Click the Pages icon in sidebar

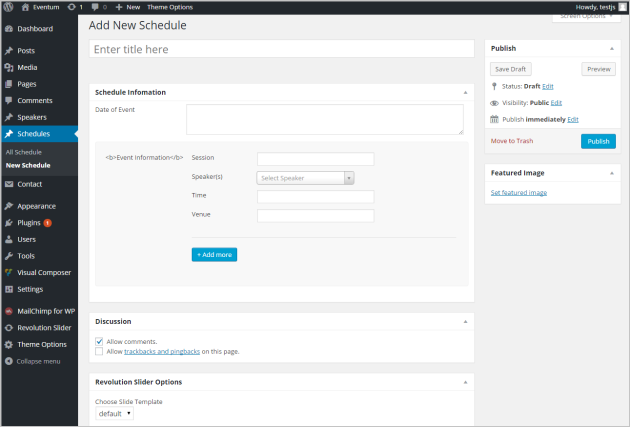[x=9, y=84]
